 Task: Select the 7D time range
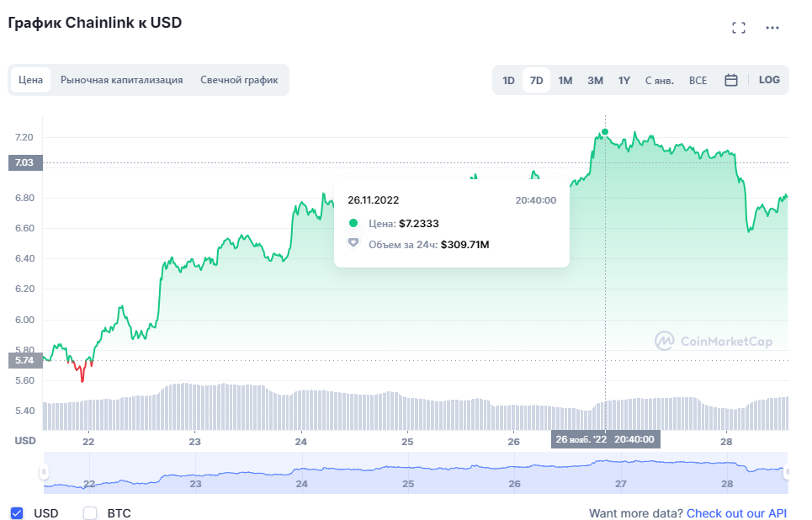tap(537, 81)
